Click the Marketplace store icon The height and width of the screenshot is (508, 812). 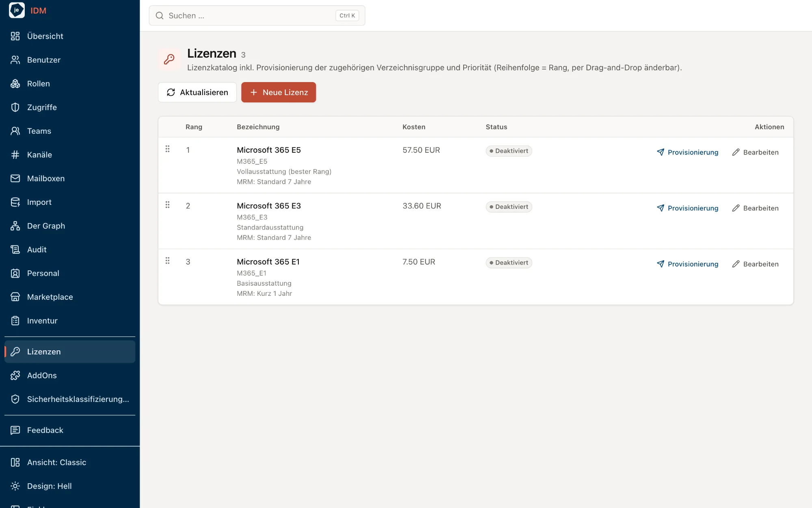point(15,297)
